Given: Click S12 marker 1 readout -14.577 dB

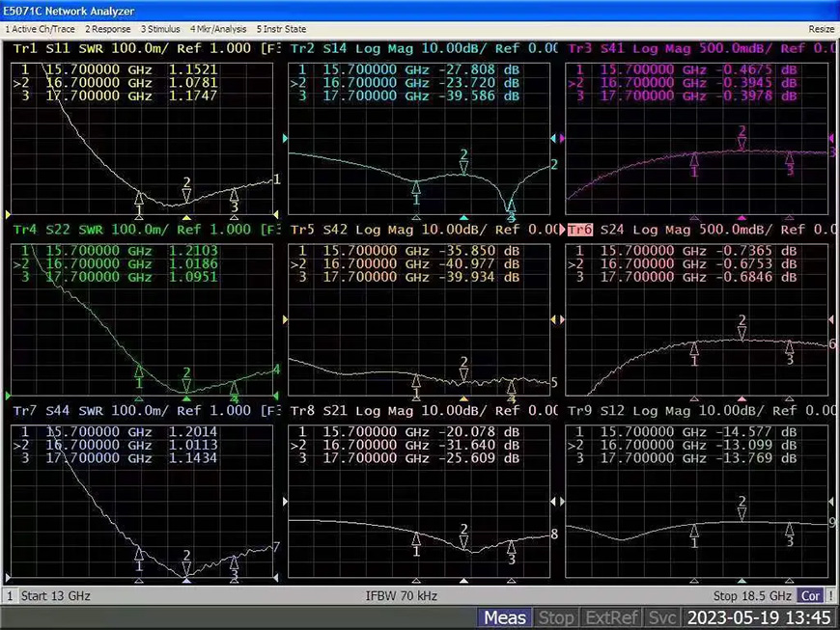Looking at the screenshot, I should pos(756,432).
